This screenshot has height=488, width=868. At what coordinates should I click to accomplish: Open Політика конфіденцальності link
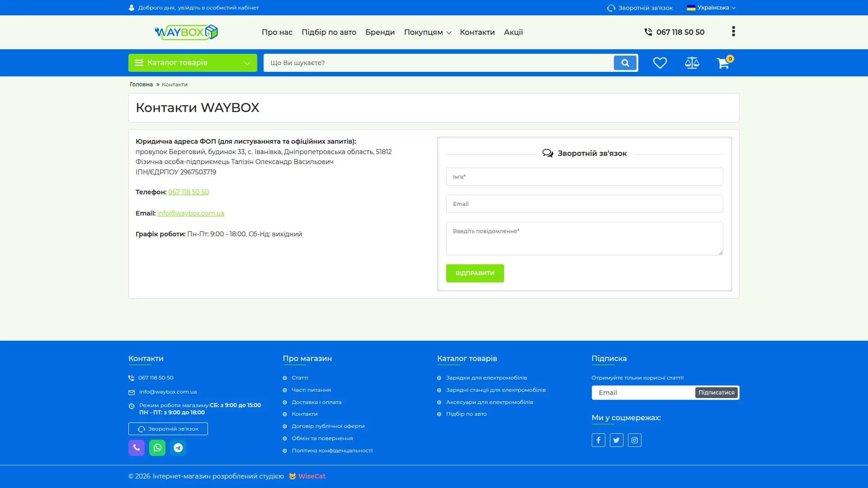332,450
